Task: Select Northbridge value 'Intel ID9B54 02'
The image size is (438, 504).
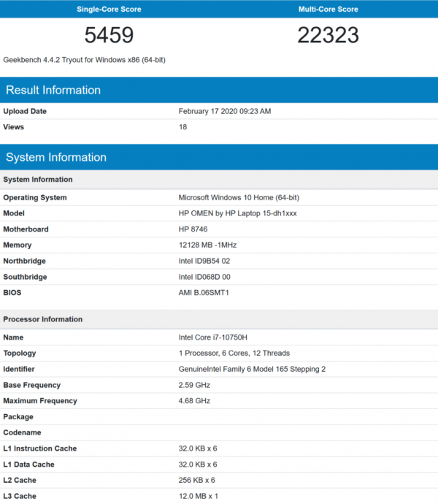Action: [204, 261]
